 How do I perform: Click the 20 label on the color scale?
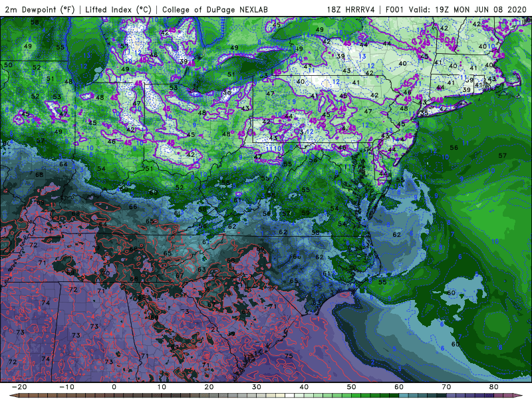click(209, 387)
